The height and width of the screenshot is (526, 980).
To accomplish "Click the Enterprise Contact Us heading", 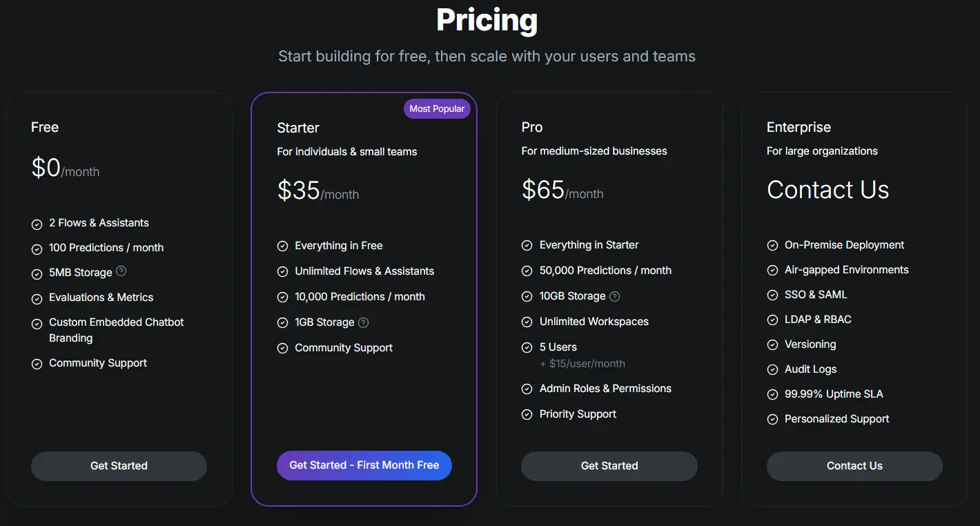I will (x=827, y=190).
